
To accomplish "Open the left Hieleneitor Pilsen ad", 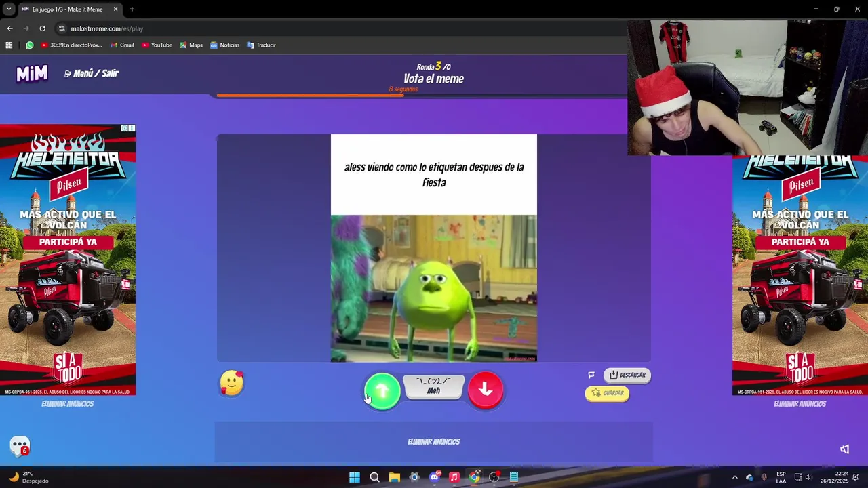I will click(68, 260).
